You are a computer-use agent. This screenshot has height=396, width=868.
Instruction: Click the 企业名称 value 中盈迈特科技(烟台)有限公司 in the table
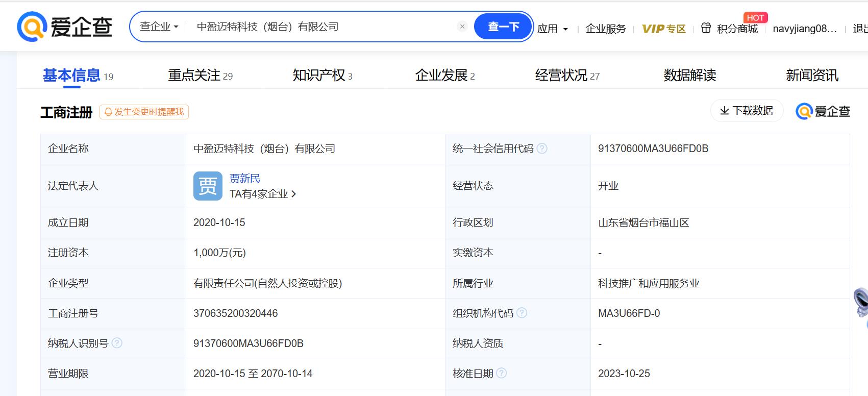264,148
